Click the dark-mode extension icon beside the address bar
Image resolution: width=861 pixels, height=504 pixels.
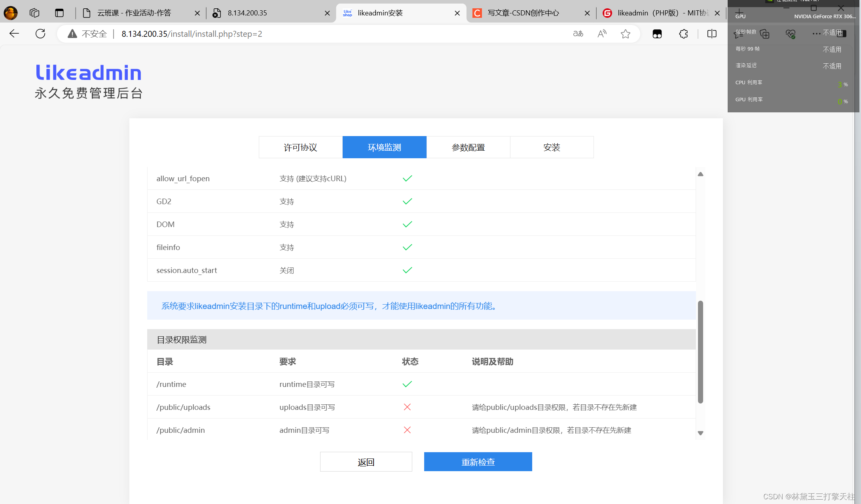point(657,34)
